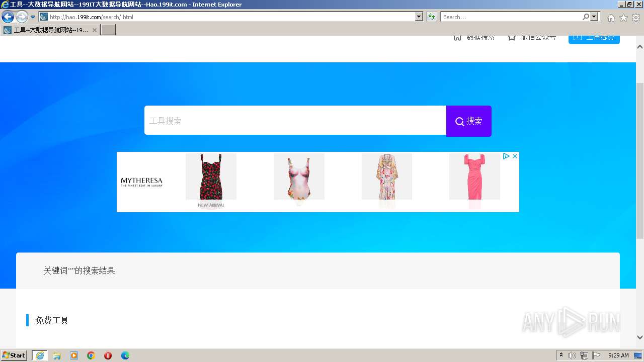Click the page scrollbar up arrow
644x362 pixels.
tap(640, 47)
